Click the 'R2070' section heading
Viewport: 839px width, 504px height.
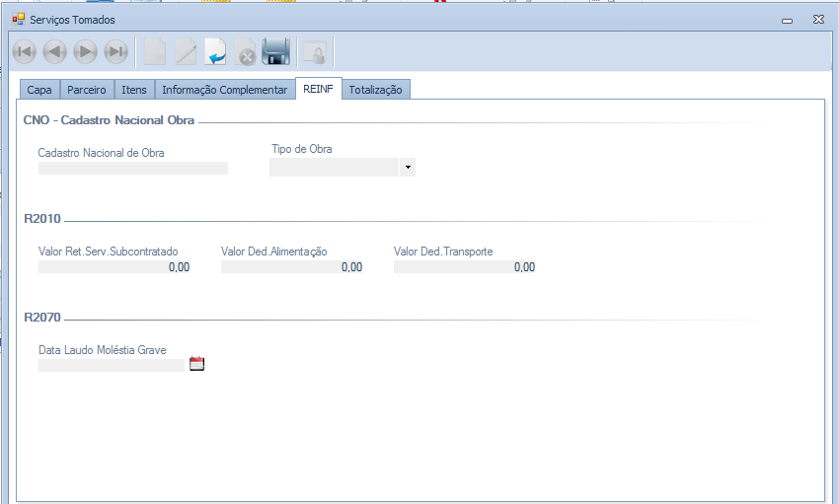click(x=42, y=318)
